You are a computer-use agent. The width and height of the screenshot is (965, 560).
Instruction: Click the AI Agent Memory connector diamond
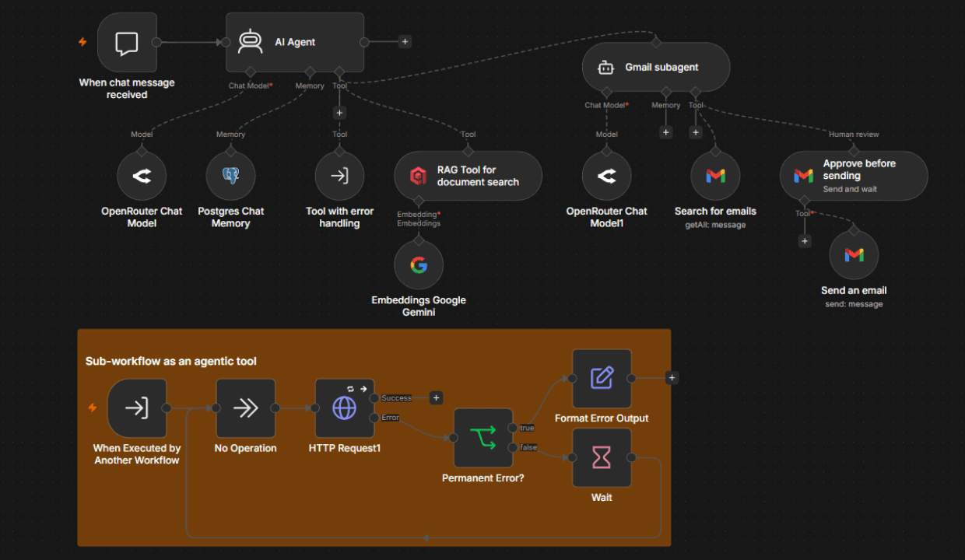click(310, 72)
